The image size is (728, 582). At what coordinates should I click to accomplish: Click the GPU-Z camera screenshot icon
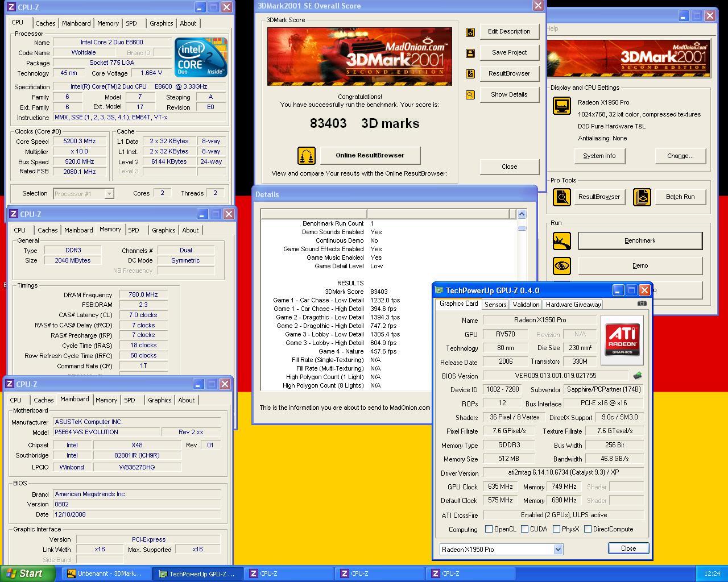642,304
